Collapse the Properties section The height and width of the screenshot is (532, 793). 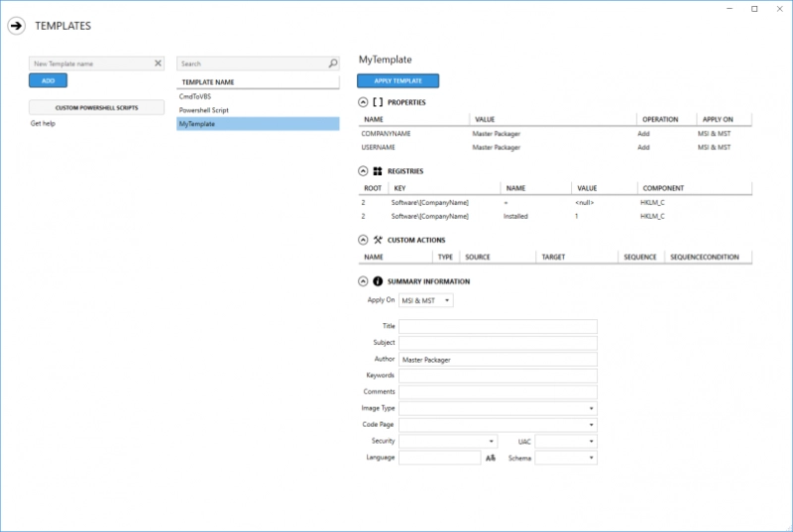(363, 102)
